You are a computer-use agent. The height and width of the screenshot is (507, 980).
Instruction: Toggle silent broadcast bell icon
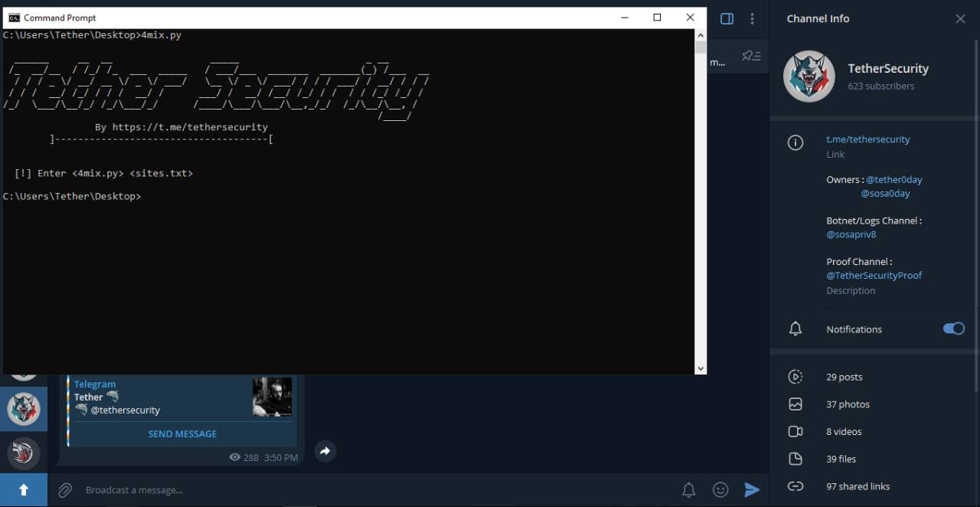pos(688,490)
